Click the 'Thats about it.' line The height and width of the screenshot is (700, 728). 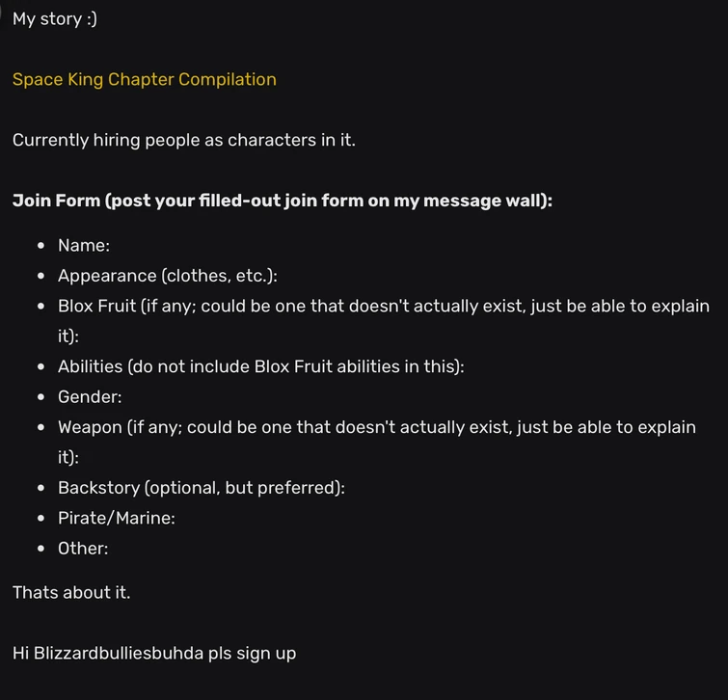(x=71, y=593)
